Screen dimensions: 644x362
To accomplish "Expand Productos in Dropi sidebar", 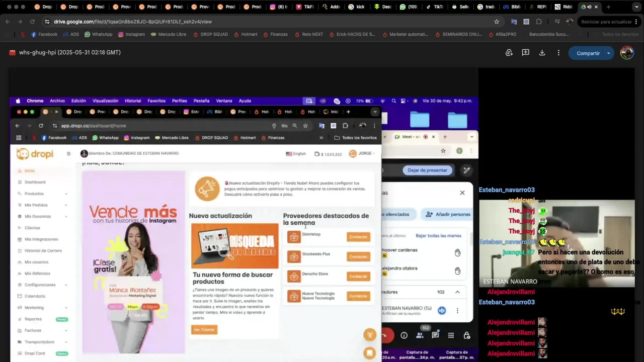I will [x=66, y=194].
